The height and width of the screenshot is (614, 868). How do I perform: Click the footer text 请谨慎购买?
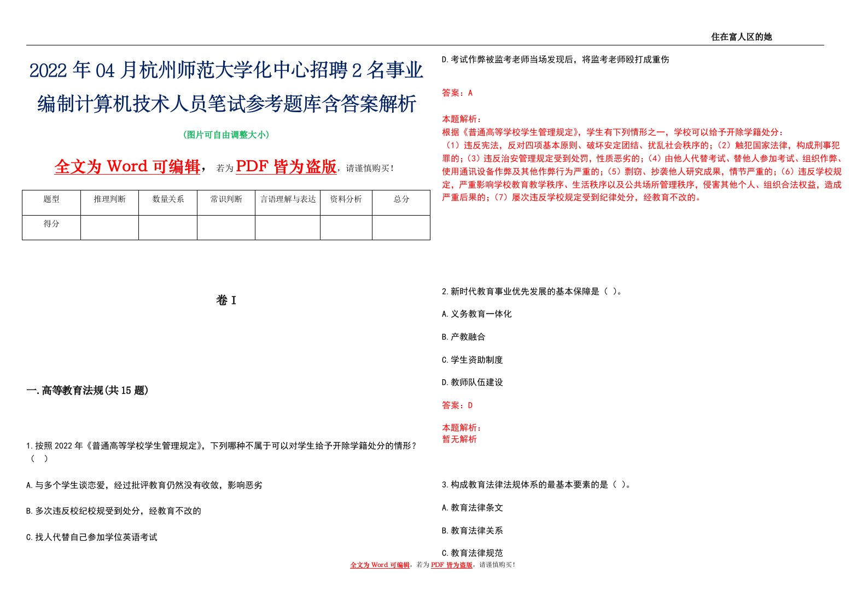pos(497,565)
